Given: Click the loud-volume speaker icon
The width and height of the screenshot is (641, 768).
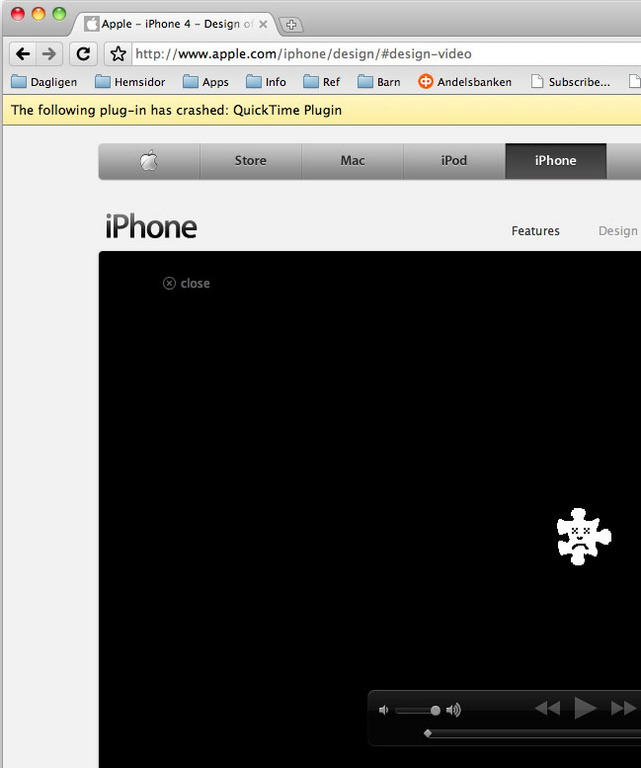Looking at the screenshot, I should coord(453,710).
